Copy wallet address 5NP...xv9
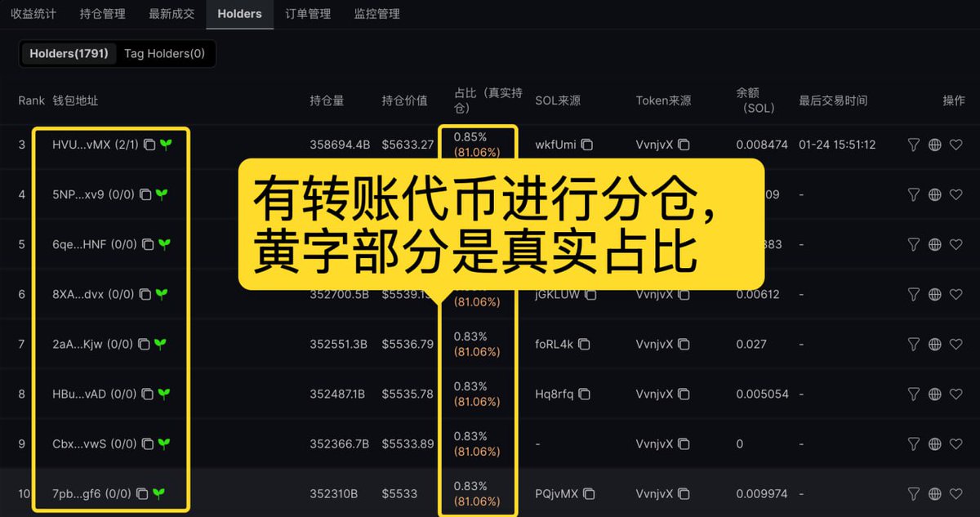The width and height of the screenshot is (980, 517). 145,194
